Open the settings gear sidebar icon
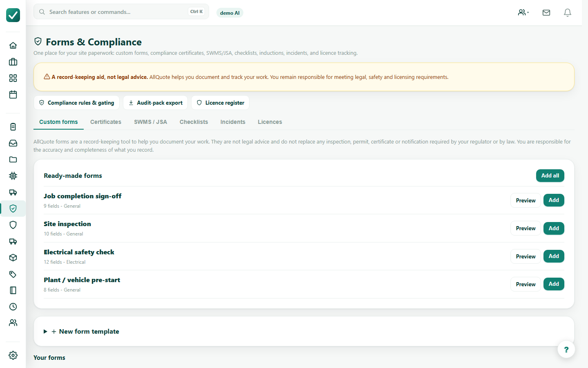 13,355
